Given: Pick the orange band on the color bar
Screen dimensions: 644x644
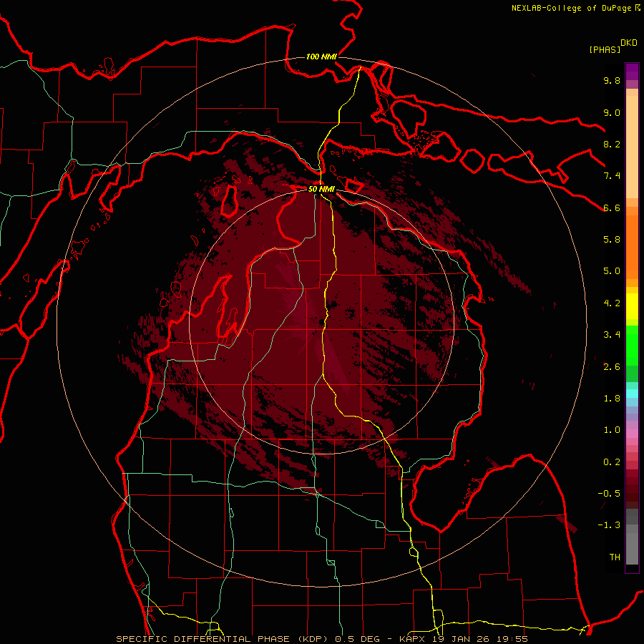Looking at the screenshot, I should (x=632, y=247).
